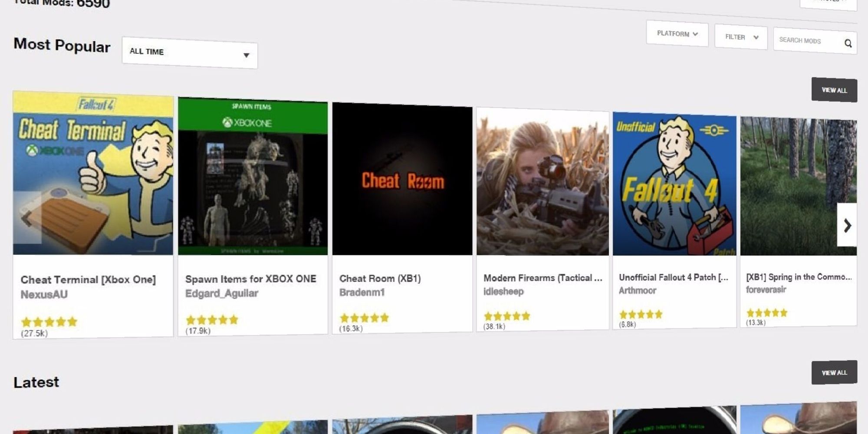The image size is (868, 434).
Task: Go to next mods with right chevron
Action: point(847,225)
